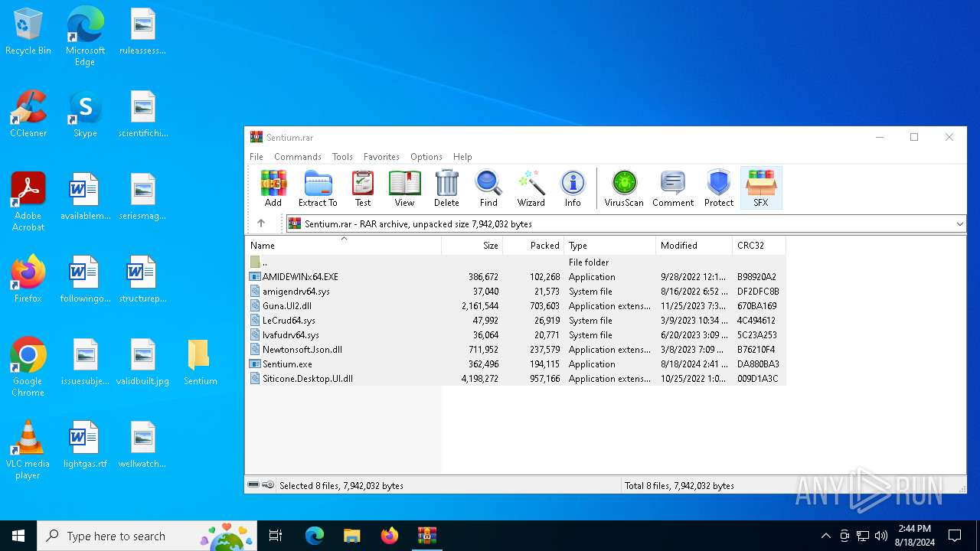This screenshot has height=551, width=980.
Task: Click Edge icon in the taskbar
Action: coord(314,536)
